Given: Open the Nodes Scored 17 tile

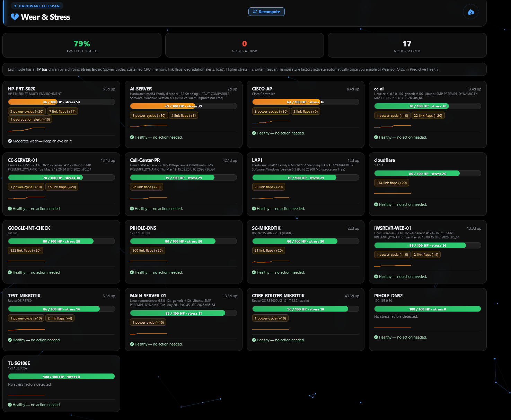Looking at the screenshot, I should tap(407, 45).
